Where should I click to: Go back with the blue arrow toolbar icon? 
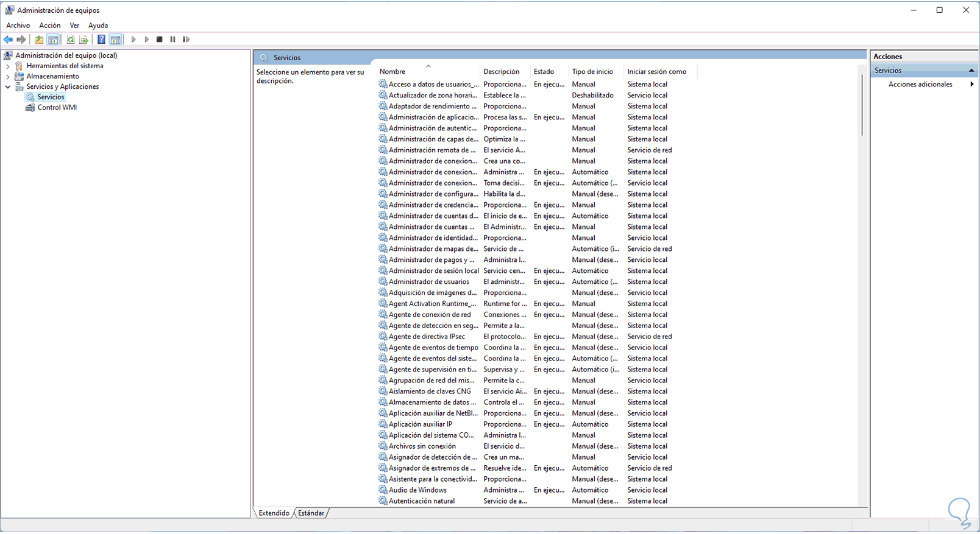(x=8, y=40)
